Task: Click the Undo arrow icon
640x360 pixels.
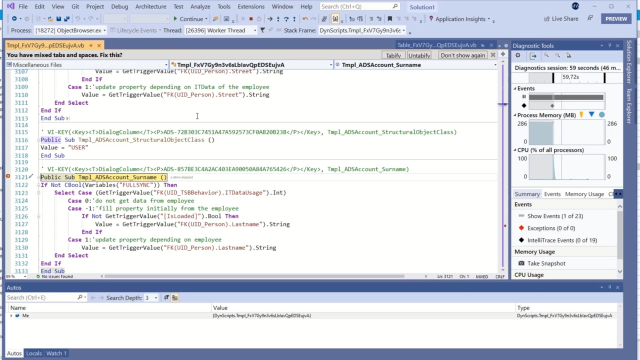Action: click(x=78, y=19)
